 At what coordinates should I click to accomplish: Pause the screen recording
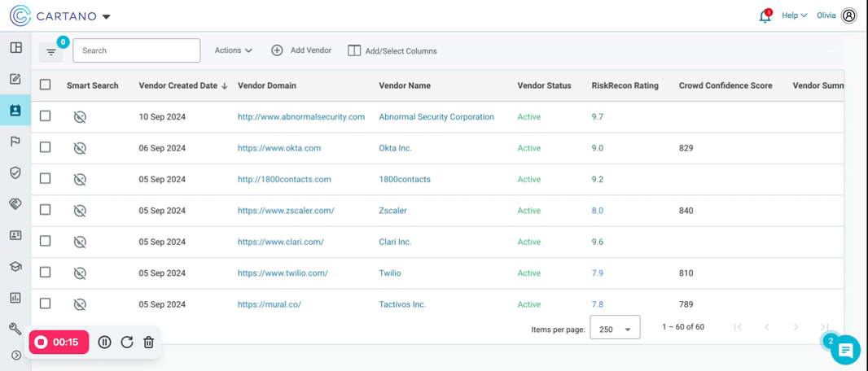click(x=104, y=343)
